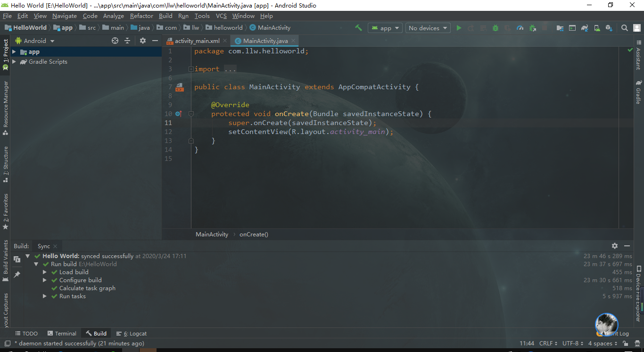Expand the Configure build node

click(45, 280)
